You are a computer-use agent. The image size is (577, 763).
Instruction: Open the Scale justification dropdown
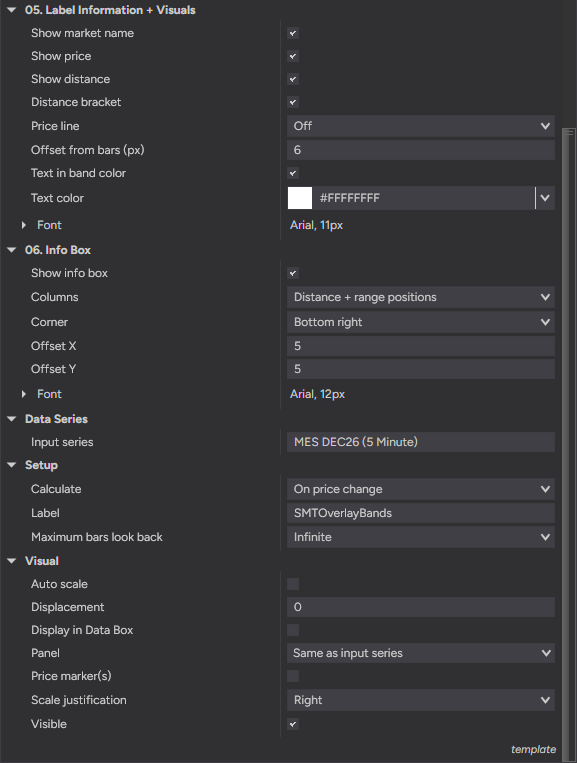click(x=421, y=700)
